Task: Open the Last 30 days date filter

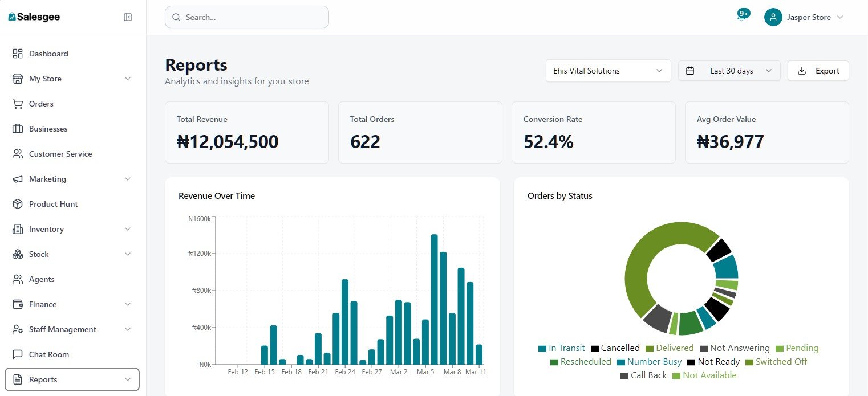Action: [x=729, y=70]
